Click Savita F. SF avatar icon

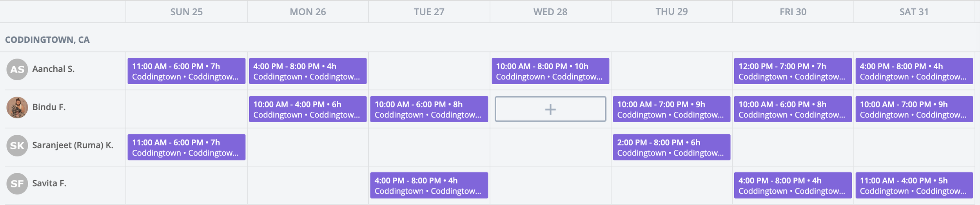point(17,183)
